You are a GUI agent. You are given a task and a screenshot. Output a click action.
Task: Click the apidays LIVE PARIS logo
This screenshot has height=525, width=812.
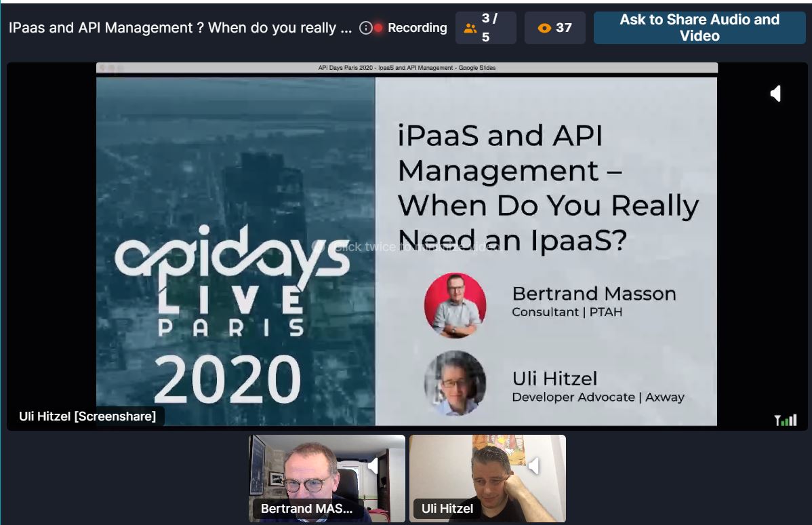(x=232, y=281)
